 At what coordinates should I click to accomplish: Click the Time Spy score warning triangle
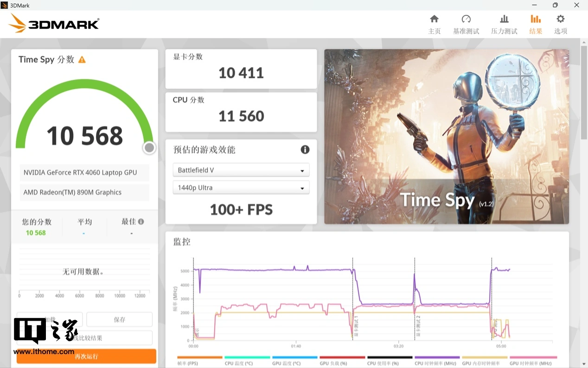coord(82,59)
